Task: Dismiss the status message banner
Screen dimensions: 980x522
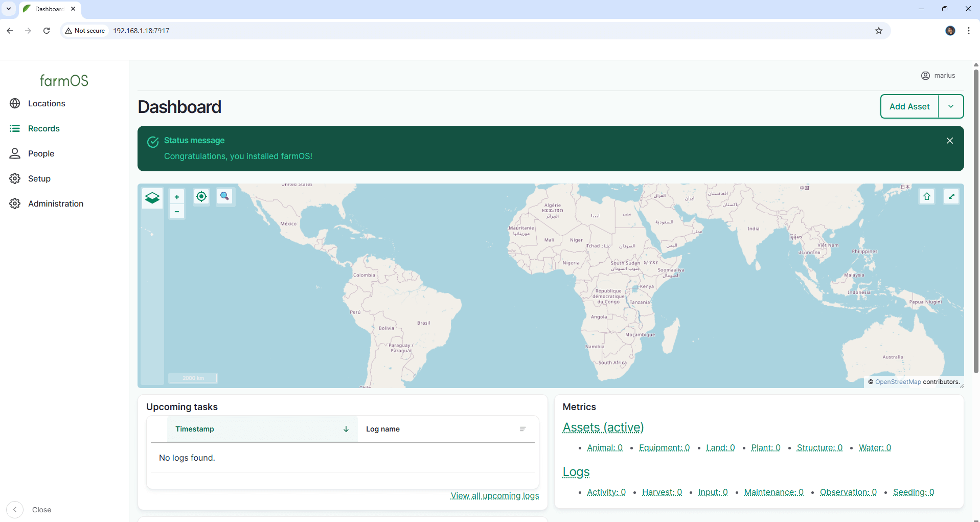Action: (x=949, y=141)
